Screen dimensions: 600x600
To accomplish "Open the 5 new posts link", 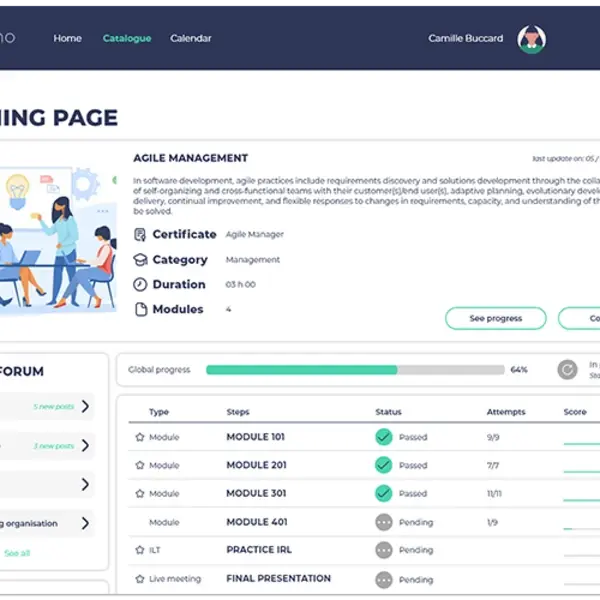I will [x=54, y=406].
